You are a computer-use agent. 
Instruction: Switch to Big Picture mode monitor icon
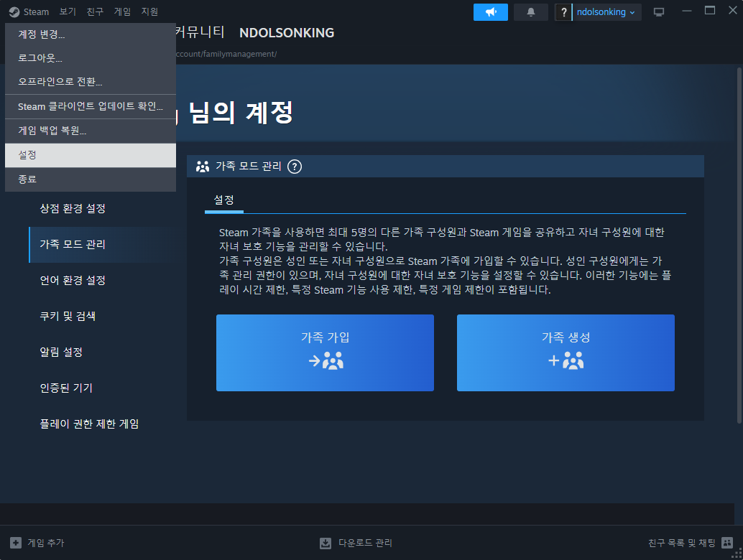point(659,11)
